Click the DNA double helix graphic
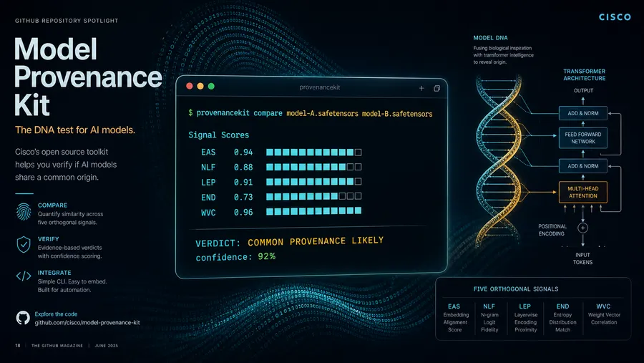The image size is (644, 363). (499, 161)
